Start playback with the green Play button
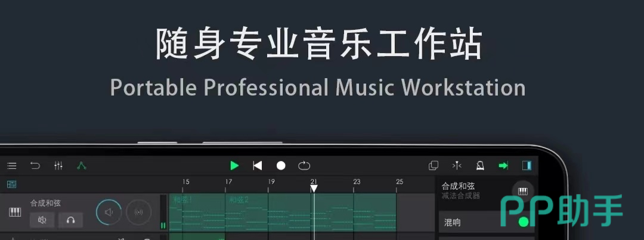 pos(234,165)
